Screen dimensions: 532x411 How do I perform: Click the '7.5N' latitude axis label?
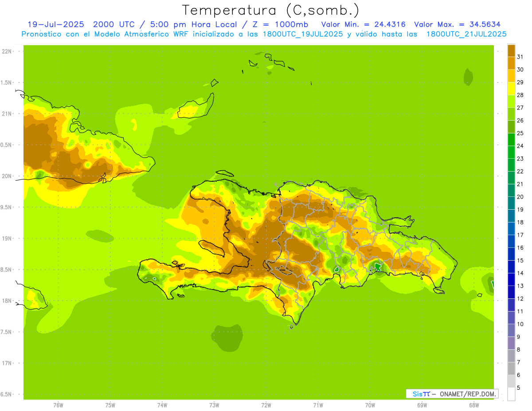[6, 332]
